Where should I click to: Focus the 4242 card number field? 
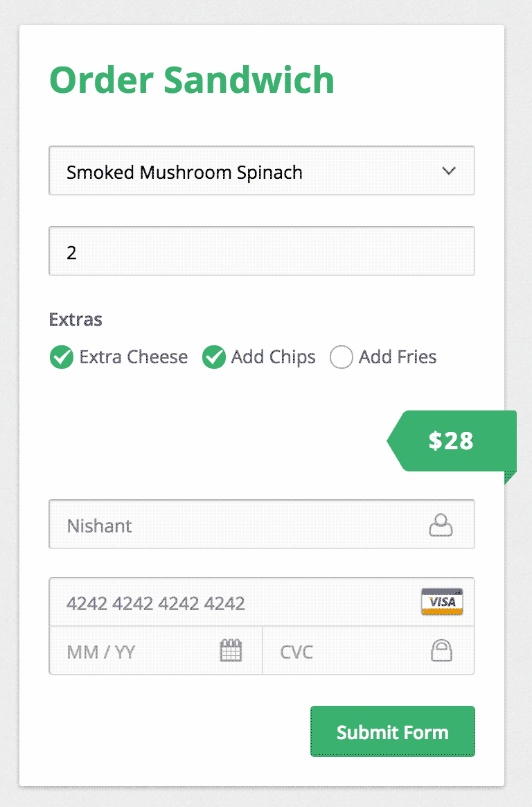pos(262,602)
